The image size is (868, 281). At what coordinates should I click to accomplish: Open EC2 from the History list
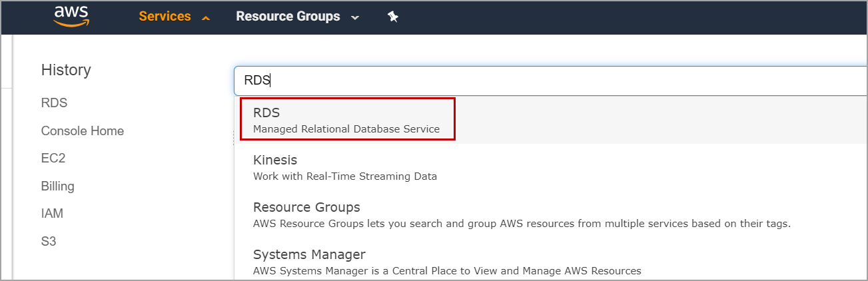[x=53, y=158]
